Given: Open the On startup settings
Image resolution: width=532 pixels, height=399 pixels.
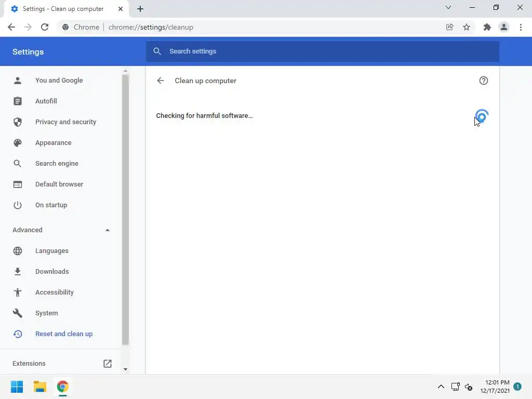Looking at the screenshot, I should (51, 205).
